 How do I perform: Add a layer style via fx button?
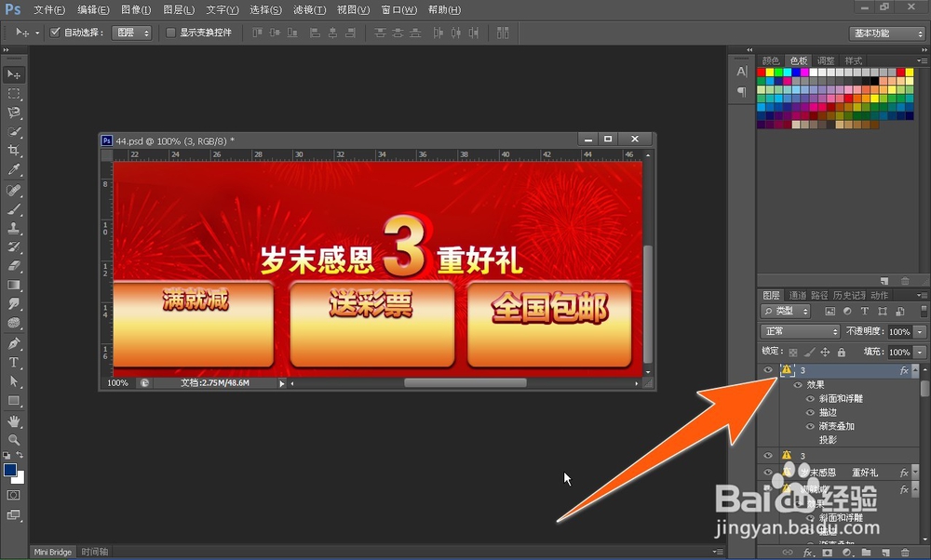click(x=807, y=553)
